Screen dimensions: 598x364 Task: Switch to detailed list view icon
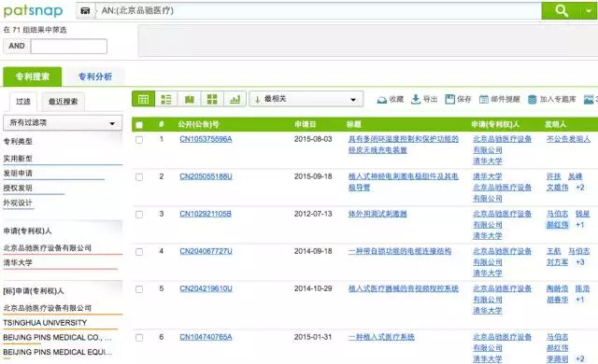point(166,99)
